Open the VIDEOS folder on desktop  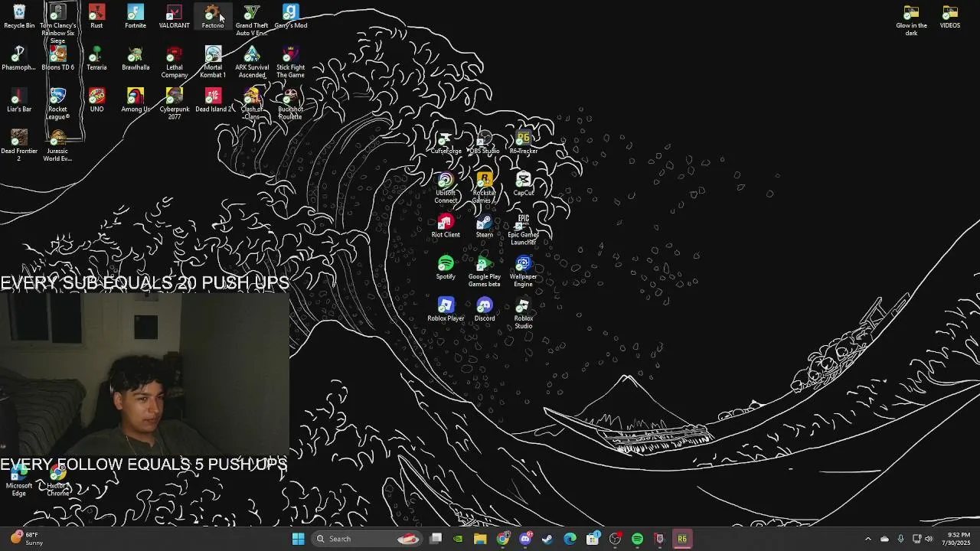[950, 17]
